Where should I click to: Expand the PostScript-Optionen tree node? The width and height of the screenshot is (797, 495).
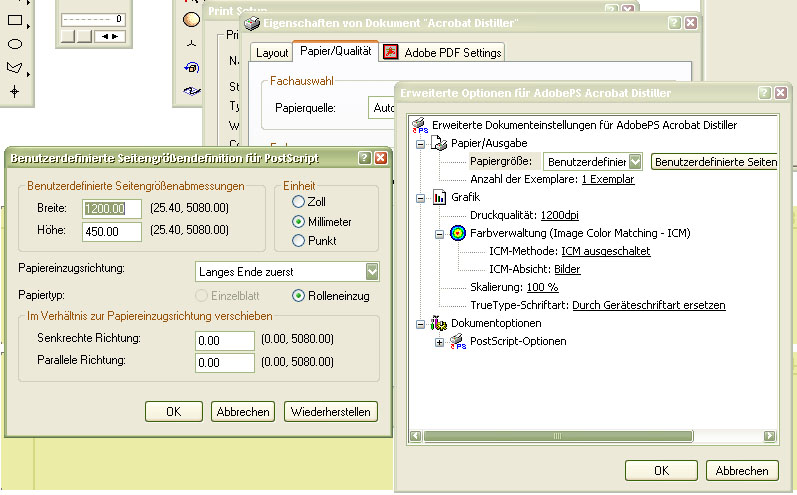440,343
